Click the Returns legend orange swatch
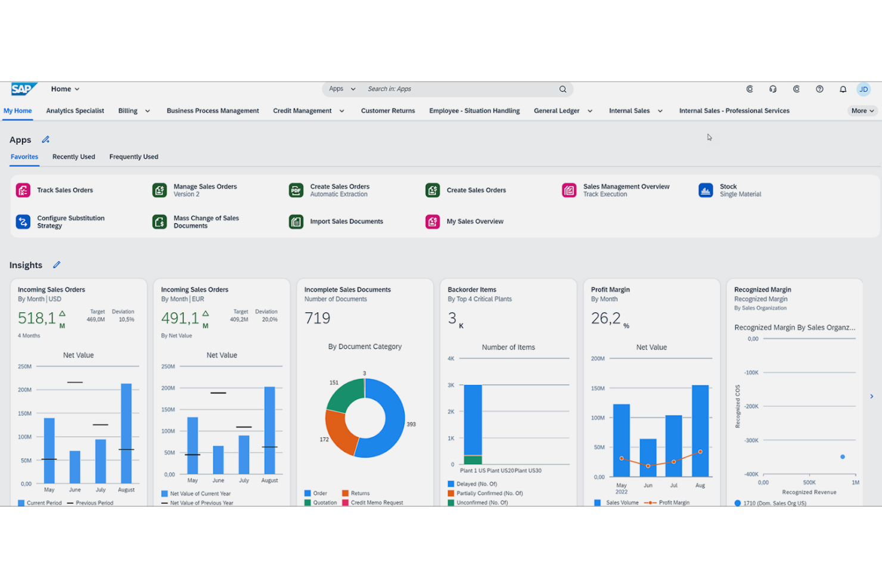The width and height of the screenshot is (882, 588). pyautogui.click(x=345, y=493)
